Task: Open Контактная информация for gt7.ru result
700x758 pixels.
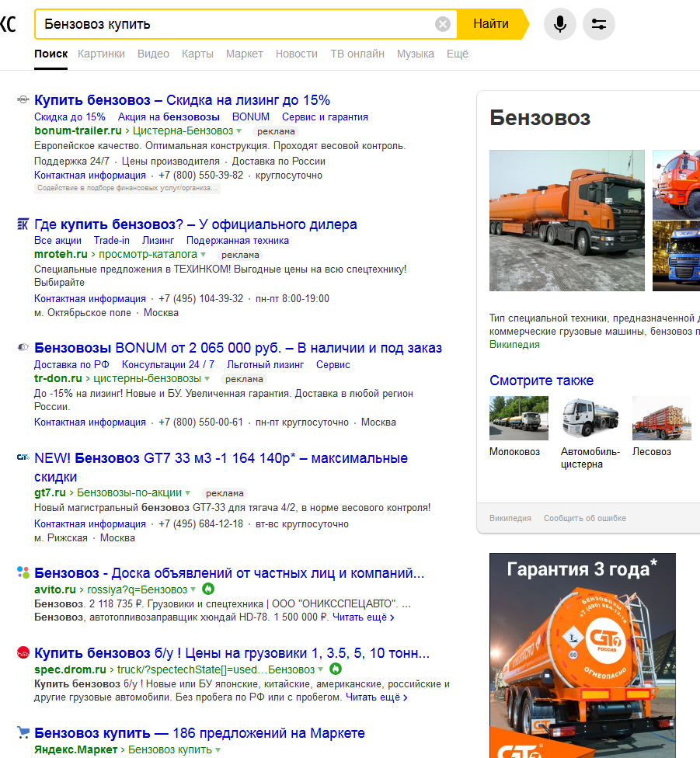Action: (x=90, y=523)
